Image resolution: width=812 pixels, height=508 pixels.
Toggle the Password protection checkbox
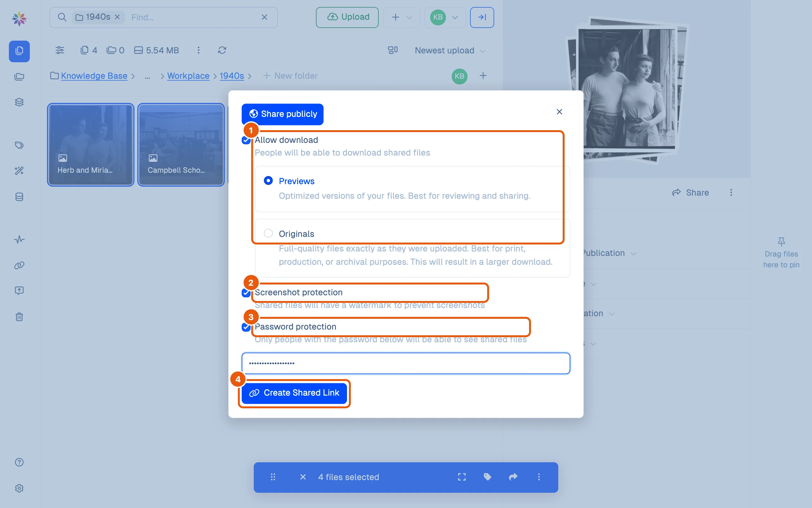[x=246, y=327]
